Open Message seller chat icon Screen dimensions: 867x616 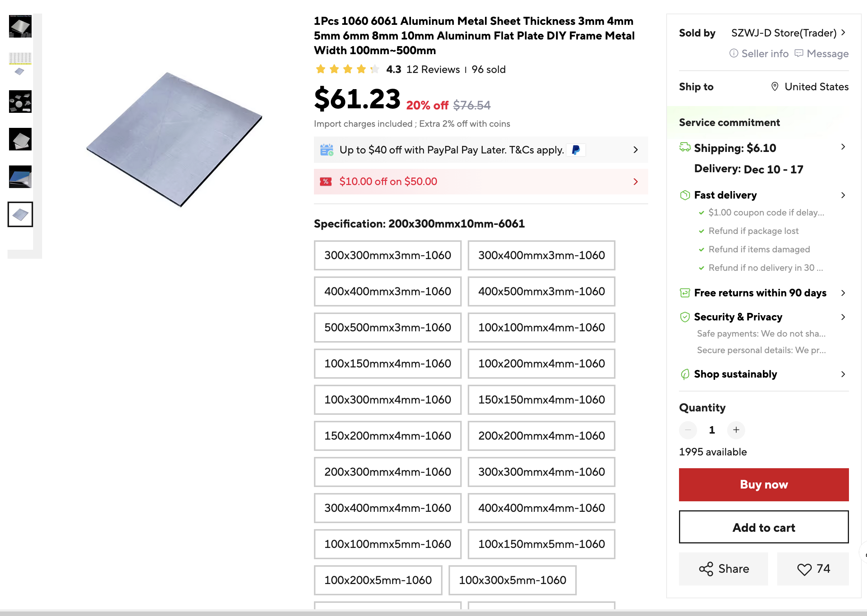(799, 53)
